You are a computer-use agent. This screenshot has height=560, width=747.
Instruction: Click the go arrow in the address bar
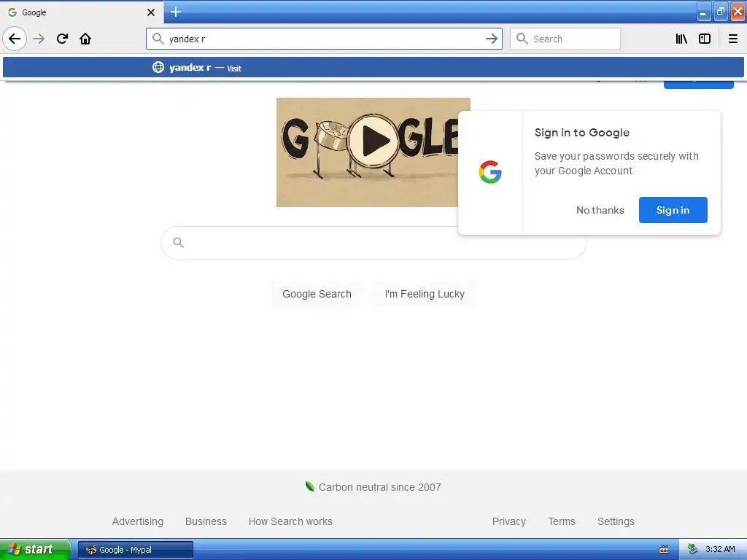click(491, 39)
